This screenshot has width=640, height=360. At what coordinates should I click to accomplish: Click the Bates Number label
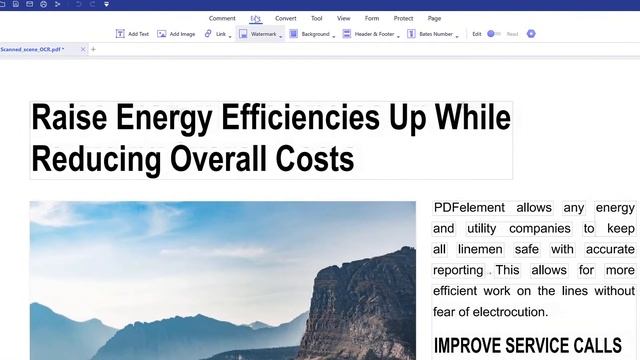click(436, 34)
